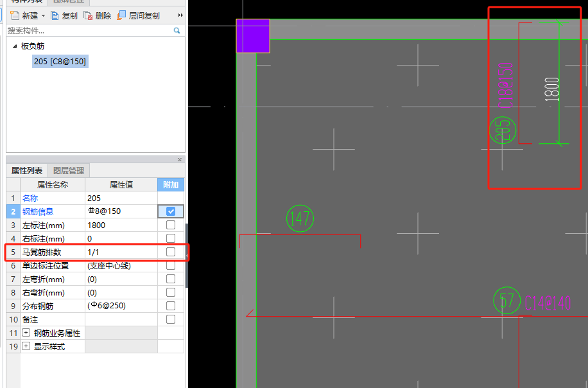Screen dimensions: 588x388
Task: Check the 右标注 附加 checkbox
Action: click(171, 238)
